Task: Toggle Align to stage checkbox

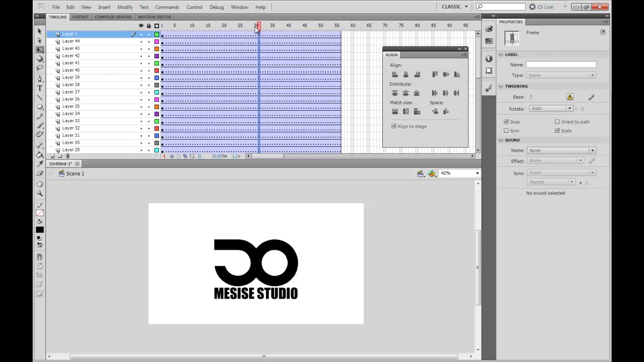Action: coord(394,126)
